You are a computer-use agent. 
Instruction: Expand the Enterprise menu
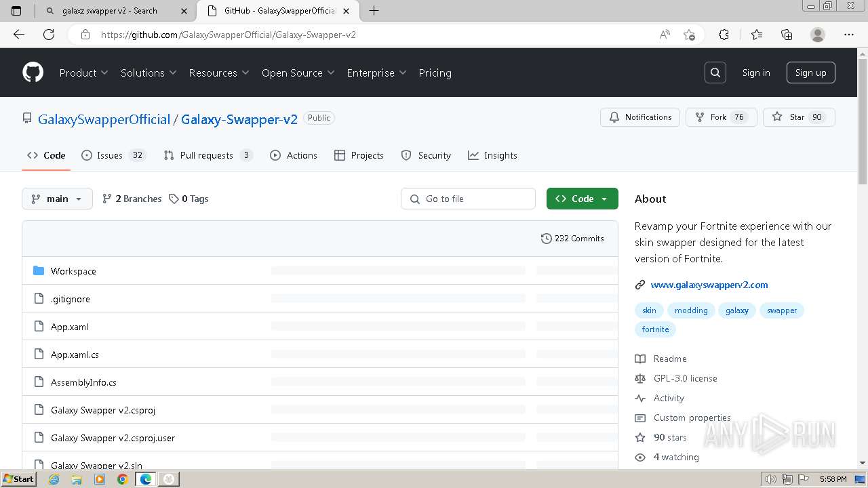(376, 73)
